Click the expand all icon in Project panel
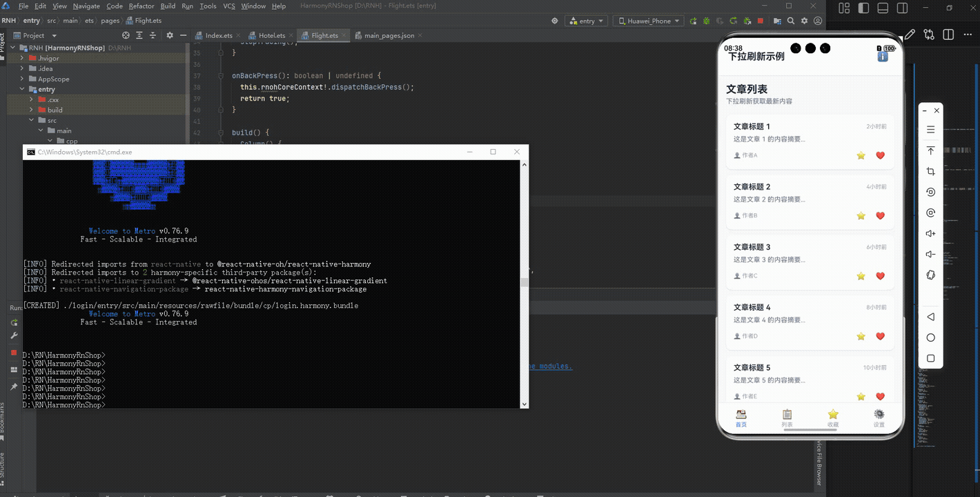This screenshot has height=497, width=980. [140, 35]
